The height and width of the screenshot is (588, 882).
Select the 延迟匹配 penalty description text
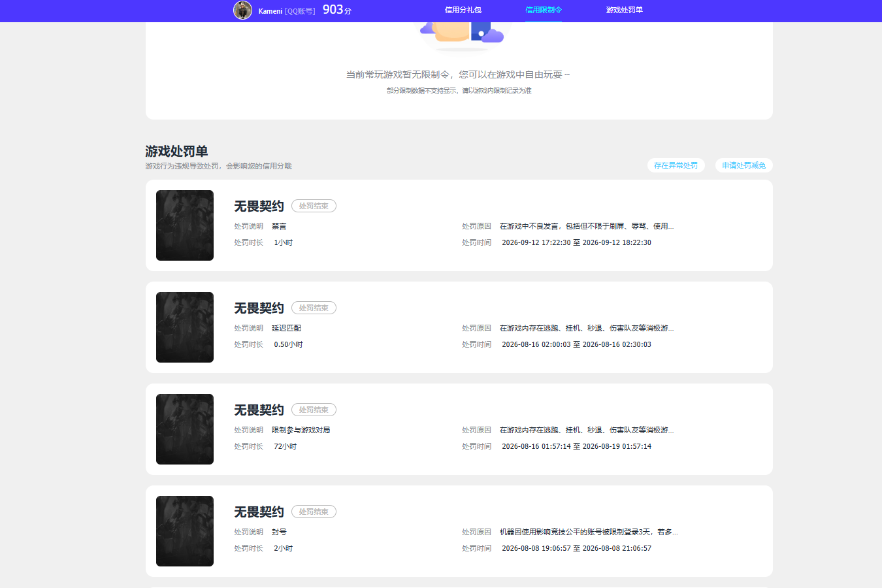click(286, 328)
